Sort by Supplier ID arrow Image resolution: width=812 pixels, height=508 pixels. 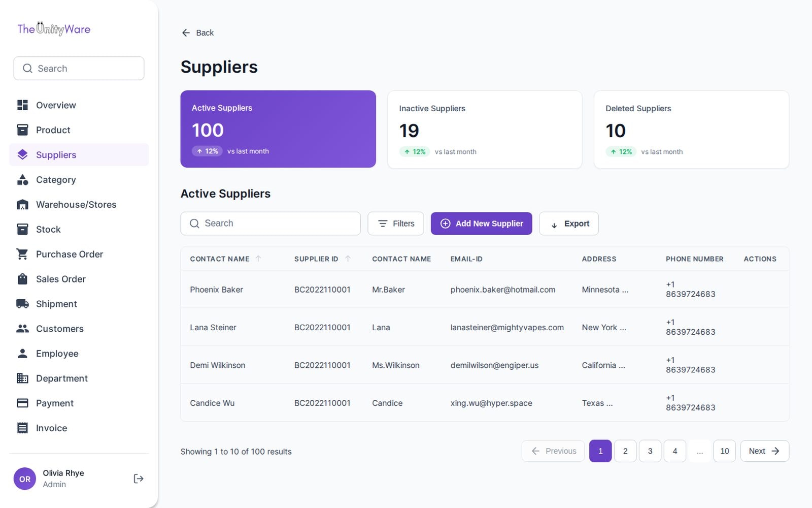point(348,259)
